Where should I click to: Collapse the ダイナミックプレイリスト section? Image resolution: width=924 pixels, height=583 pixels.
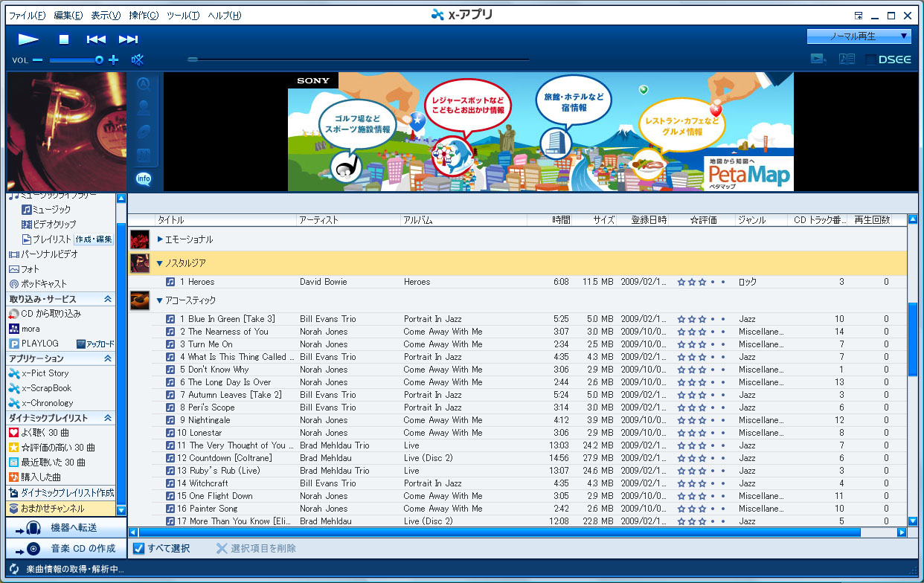point(108,418)
